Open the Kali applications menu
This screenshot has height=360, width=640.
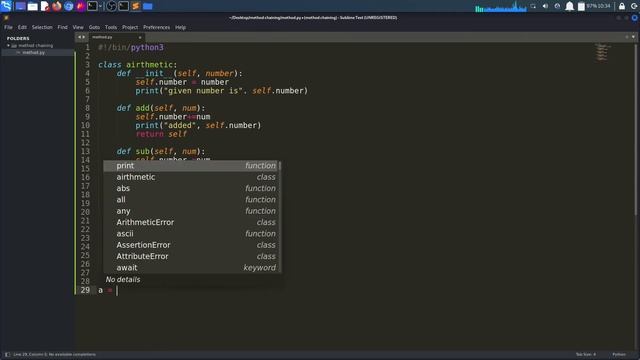pos(6,6)
